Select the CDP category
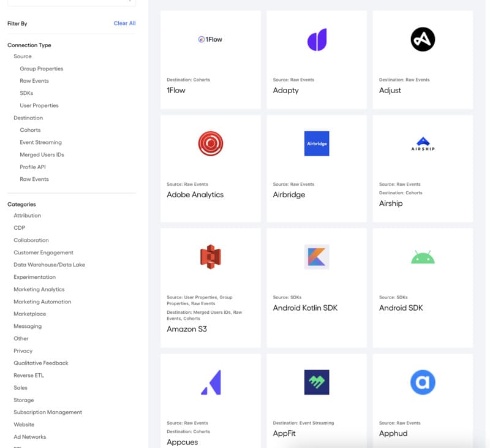The image size is (490, 448). pos(19,227)
